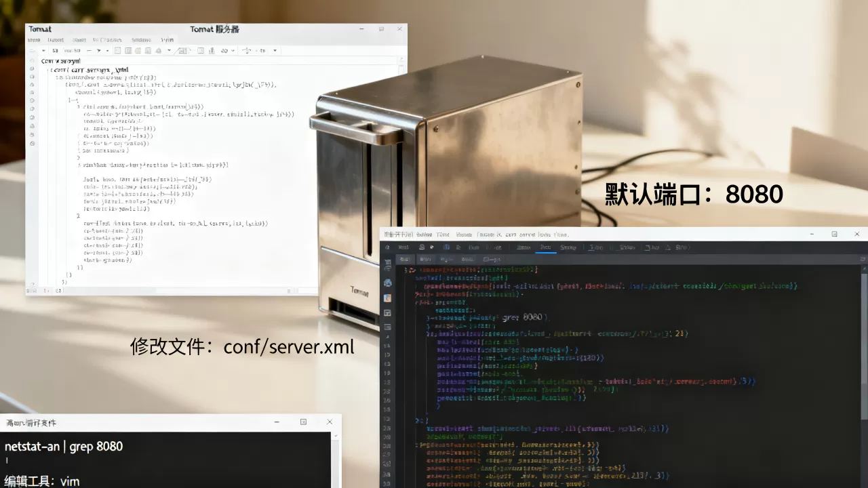868x488 pixels.
Task: Click the 'grep 8080' text in dark editor code
Action: pos(522,317)
